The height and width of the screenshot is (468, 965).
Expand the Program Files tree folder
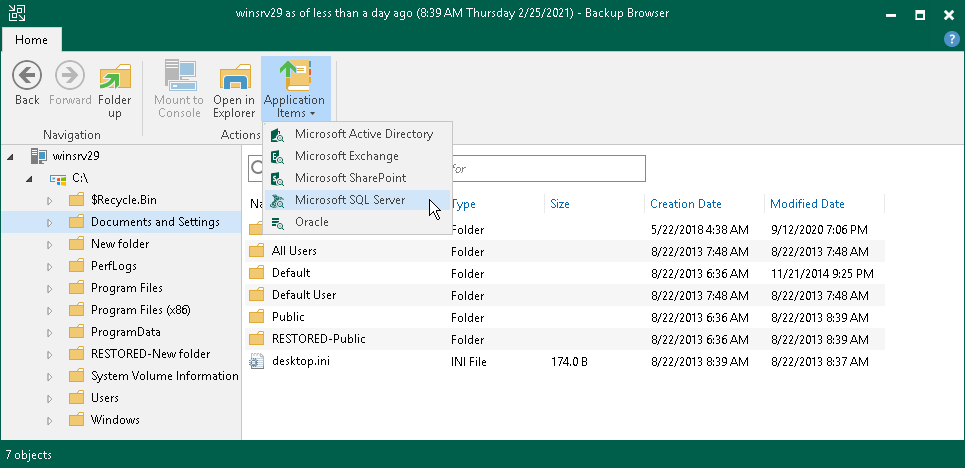tap(50, 288)
